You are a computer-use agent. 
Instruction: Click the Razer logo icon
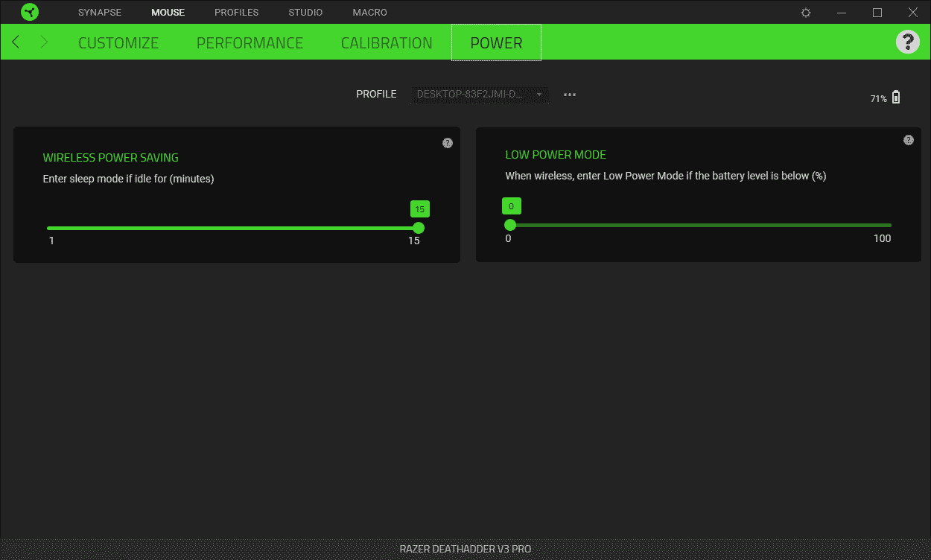[x=30, y=12]
